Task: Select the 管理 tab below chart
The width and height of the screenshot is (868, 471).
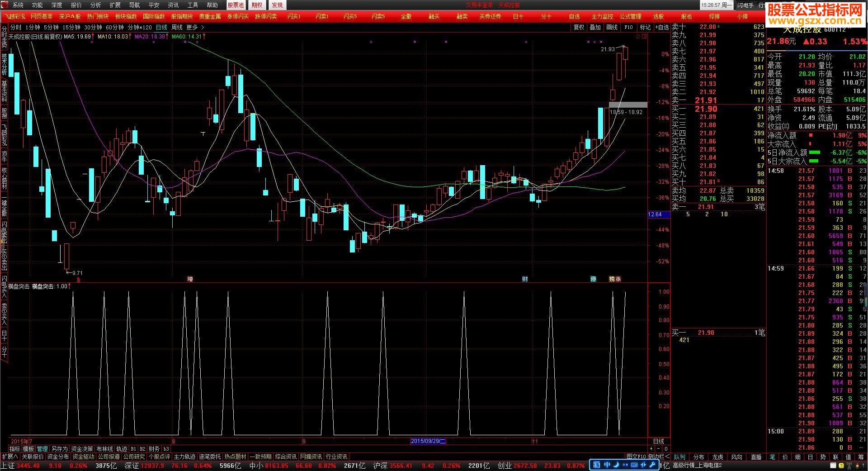Action: (42, 449)
